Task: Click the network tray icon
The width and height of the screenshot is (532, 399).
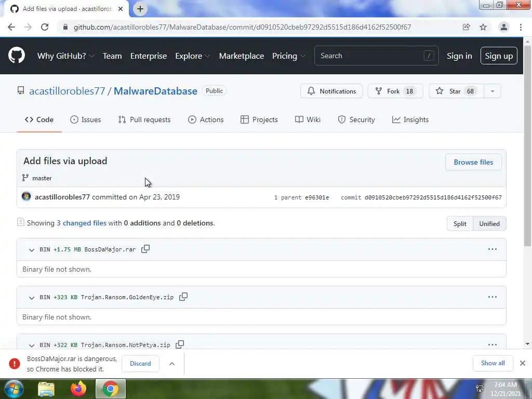Action: coord(480,389)
